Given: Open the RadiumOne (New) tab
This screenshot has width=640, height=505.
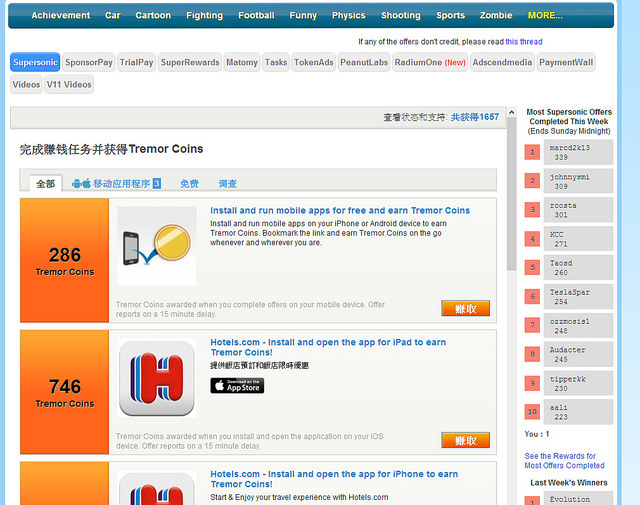Looking at the screenshot, I should (x=430, y=62).
